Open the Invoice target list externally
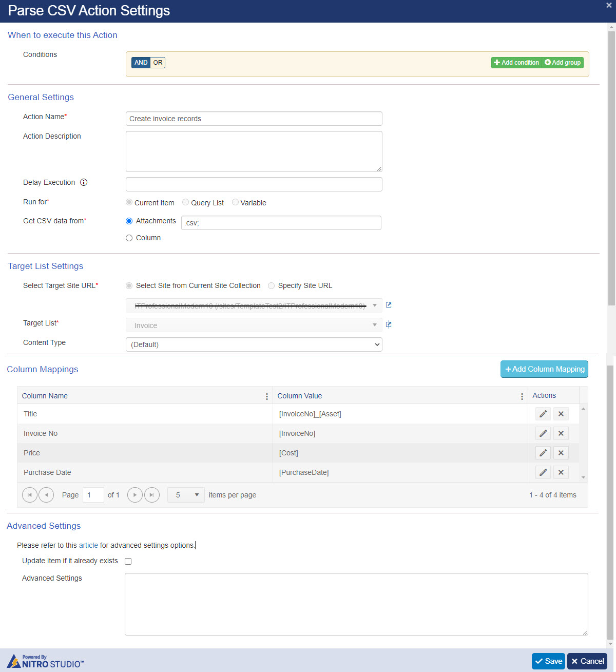 [389, 324]
